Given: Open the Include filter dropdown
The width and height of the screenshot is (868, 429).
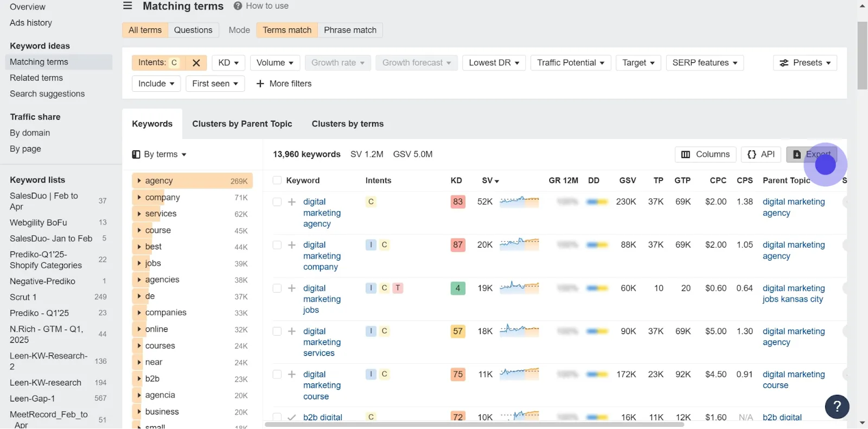Looking at the screenshot, I should coord(156,84).
